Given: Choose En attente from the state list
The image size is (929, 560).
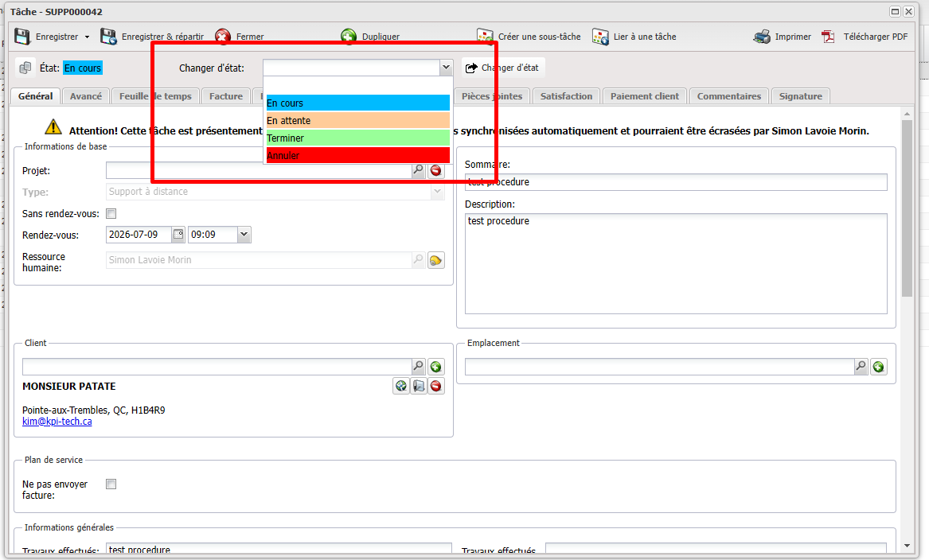Looking at the screenshot, I should (358, 121).
